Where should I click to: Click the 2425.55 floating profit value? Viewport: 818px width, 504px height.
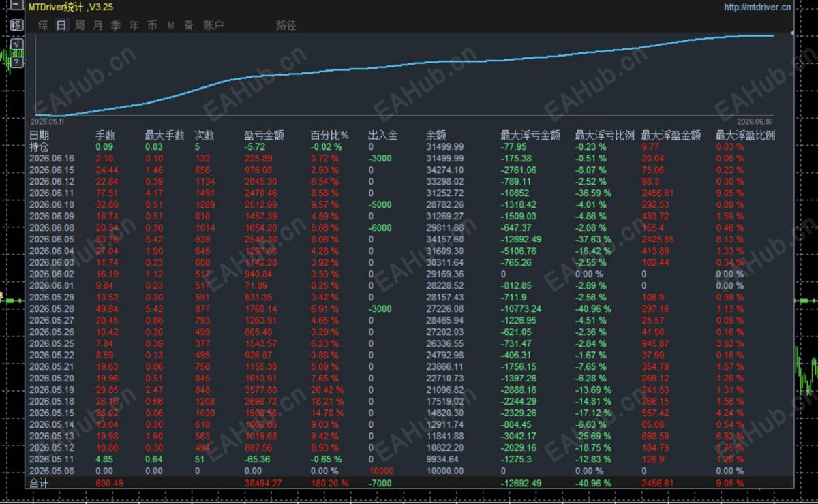click(x=658, y=239)
